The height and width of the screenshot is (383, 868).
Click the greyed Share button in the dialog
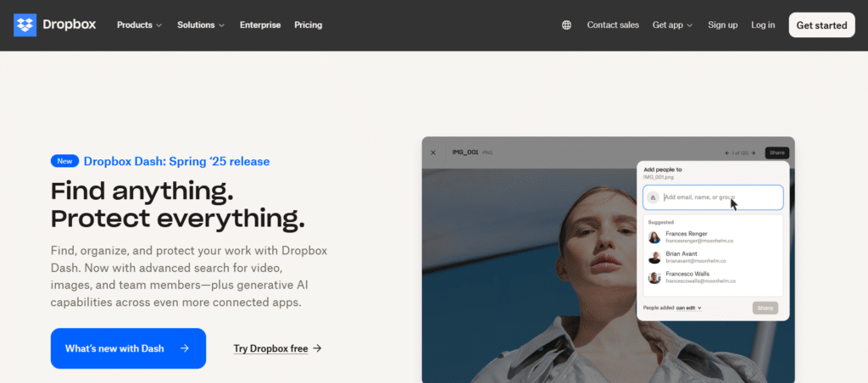[765, 308]
